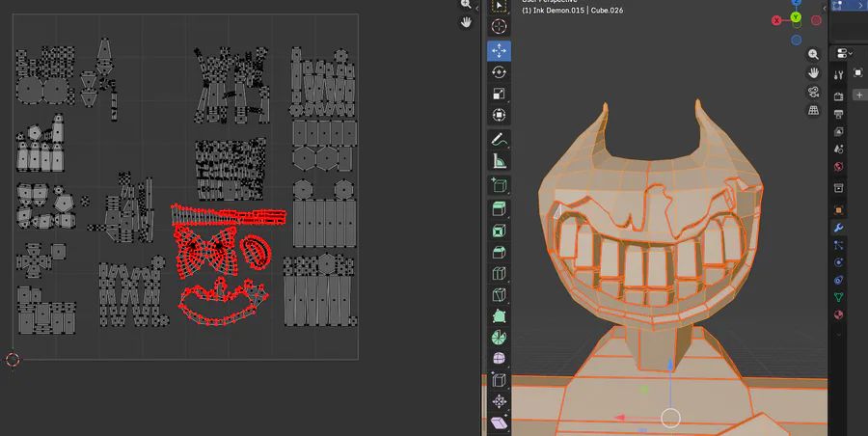Expand the UV editor sidebar arrow

coord(477,8)
